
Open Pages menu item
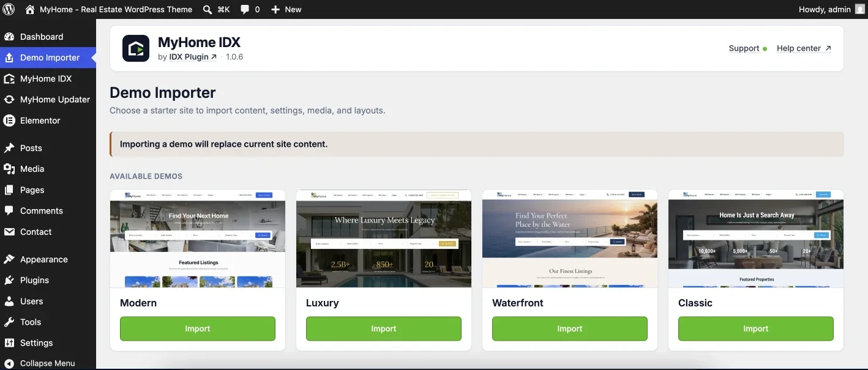click(32, 190)
